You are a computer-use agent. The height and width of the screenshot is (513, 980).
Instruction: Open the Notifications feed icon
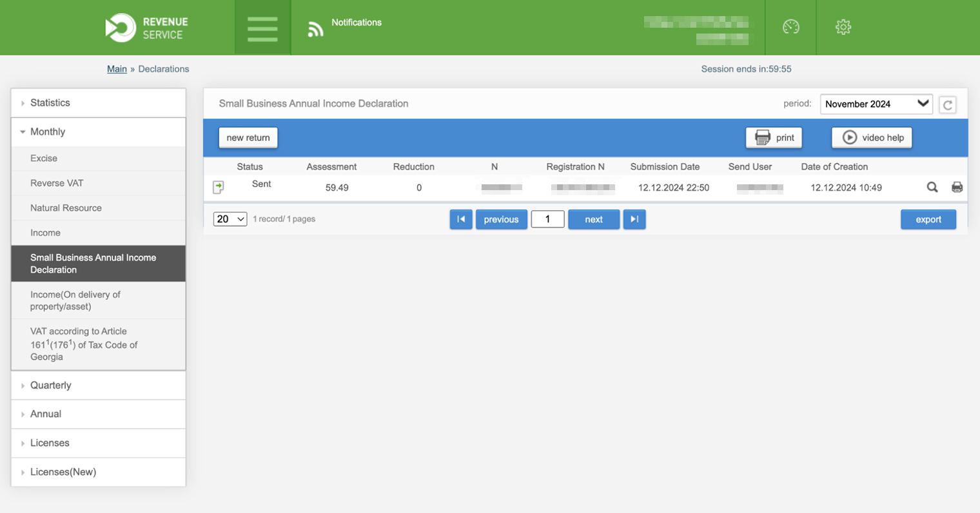315,29
